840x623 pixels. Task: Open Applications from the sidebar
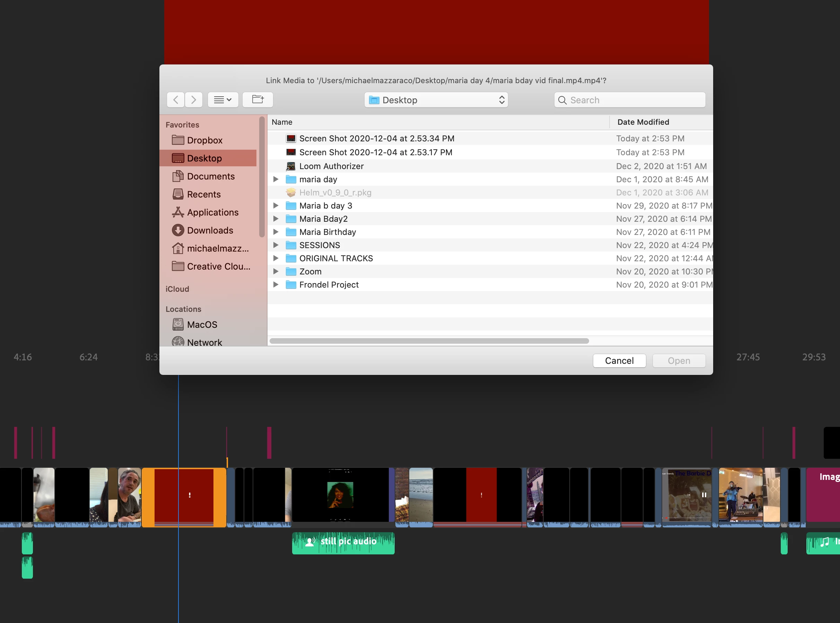(212, 212)
